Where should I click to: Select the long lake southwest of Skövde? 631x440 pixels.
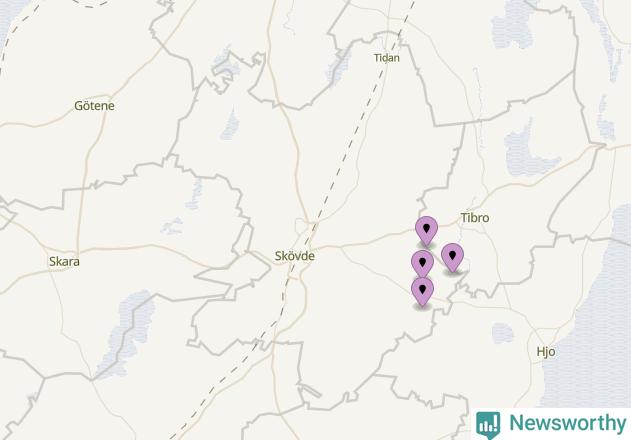(127, 332)
